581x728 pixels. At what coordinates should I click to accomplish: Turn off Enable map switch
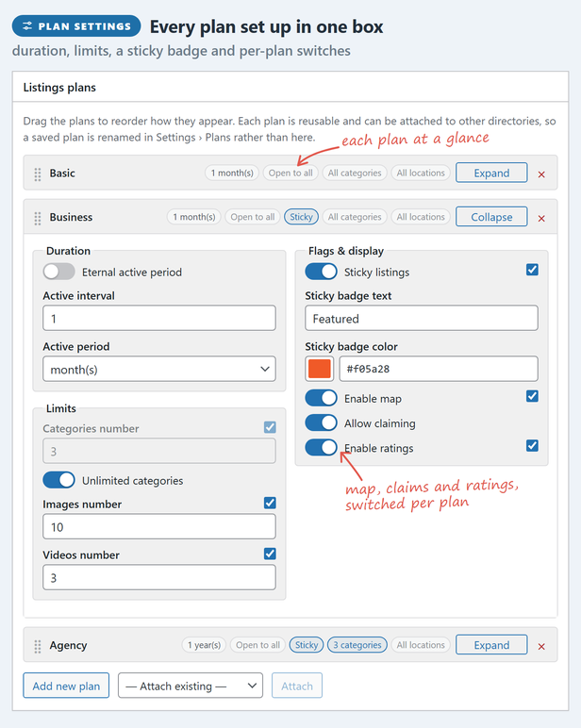[x=321, y=398]
